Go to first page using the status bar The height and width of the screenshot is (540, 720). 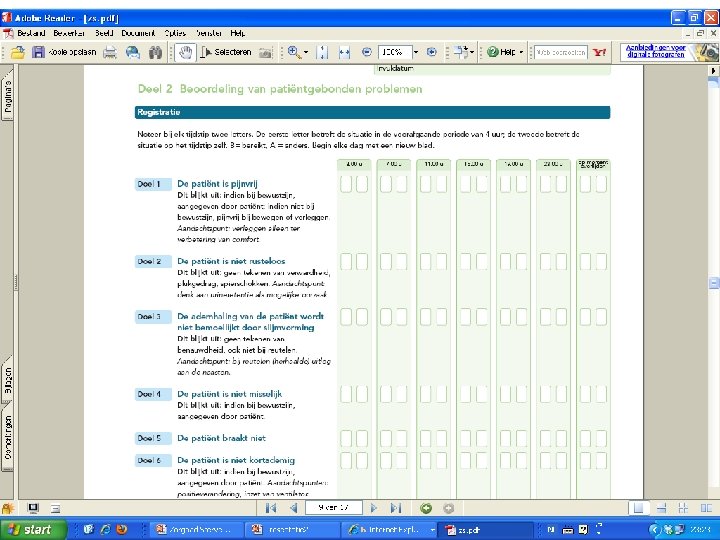(x=271, y=508)
